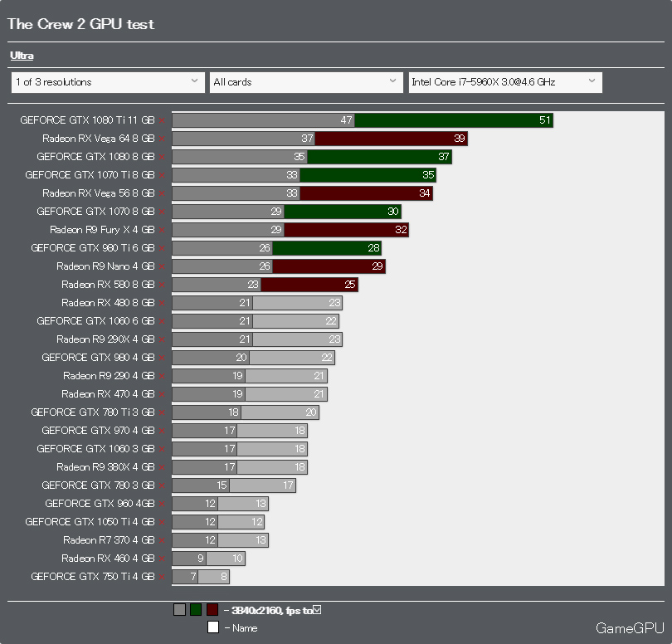Click the GameGPU logo link
Image resolution: width=672 pixels, height=644 pixels.
point(630,628)
